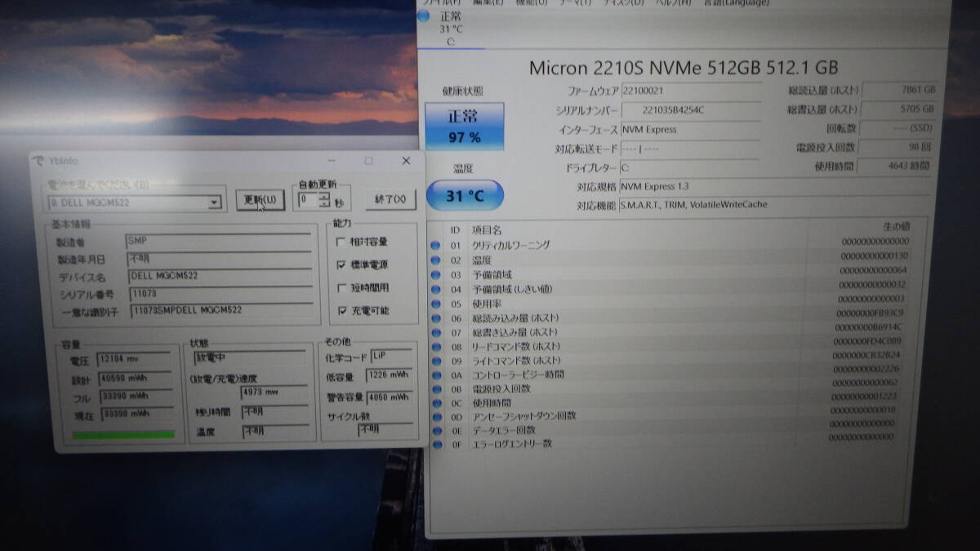Viewport: 980px width, 551px height.
Task: Click the 状態 field showing 放電中
Action: pyautogui.click(x=250, y=358)
